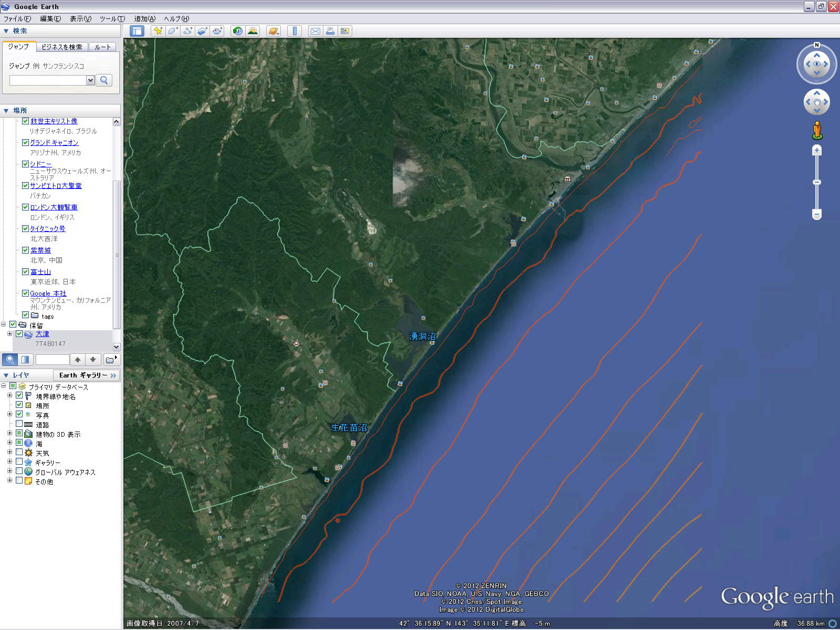The height and width of the screenshot is (630, 840).
Task: Enable the 天気 (weather) layer checkbox
Action: click(x=19, y=453)
